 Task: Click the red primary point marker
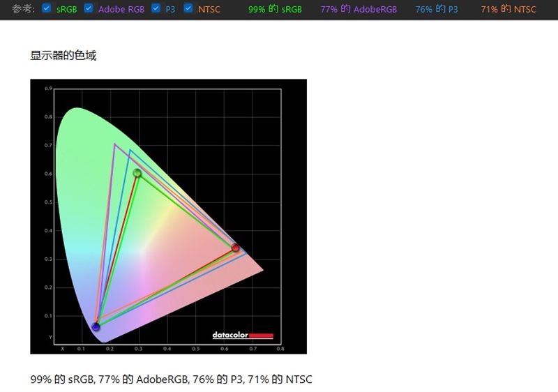click(x=235, y=248)
